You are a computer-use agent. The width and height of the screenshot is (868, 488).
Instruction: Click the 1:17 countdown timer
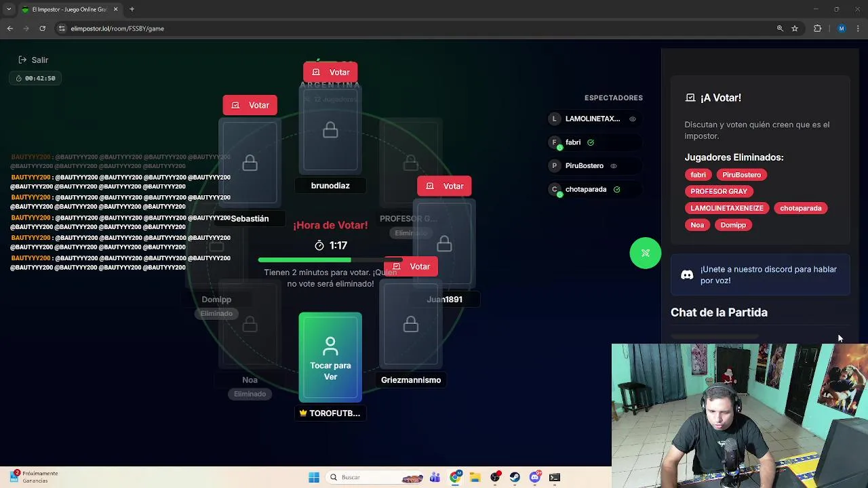331,245
